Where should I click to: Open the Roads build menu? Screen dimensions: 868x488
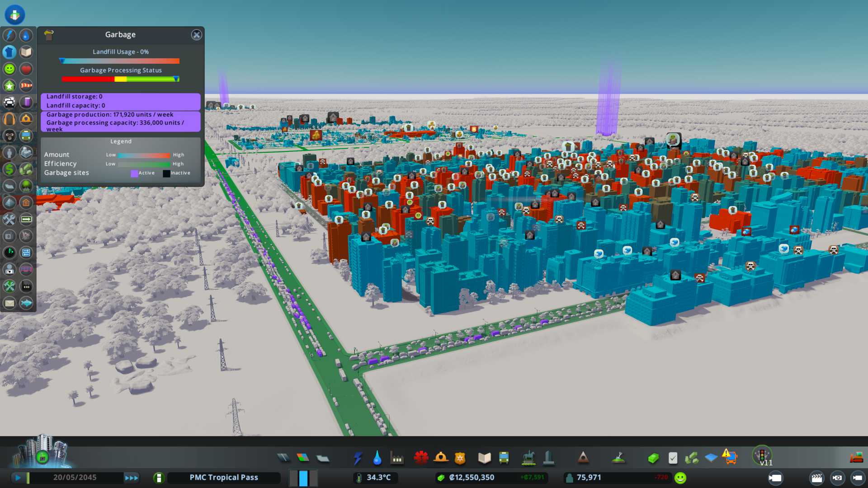[x=283, y=458]
